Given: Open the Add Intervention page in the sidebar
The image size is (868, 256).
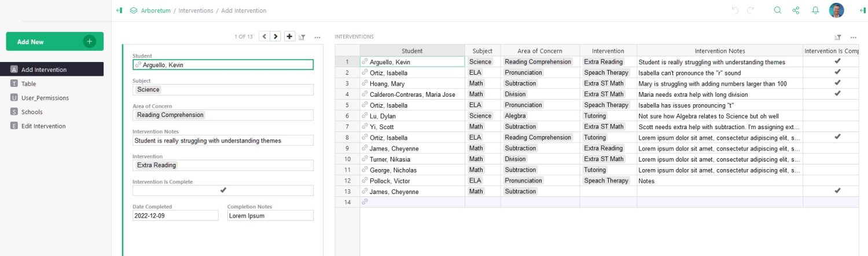Looking at the screenshot, I should (52, 70).
